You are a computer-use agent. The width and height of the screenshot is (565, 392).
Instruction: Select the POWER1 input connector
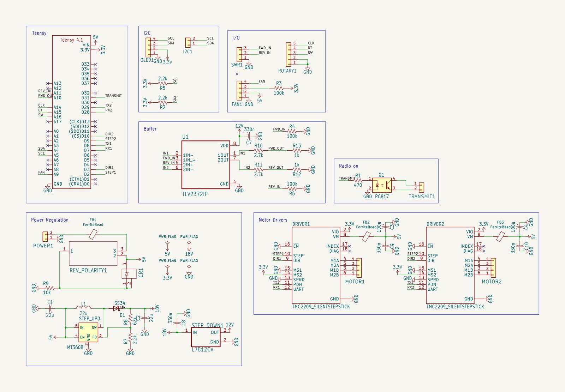click(x=45, y=236)
